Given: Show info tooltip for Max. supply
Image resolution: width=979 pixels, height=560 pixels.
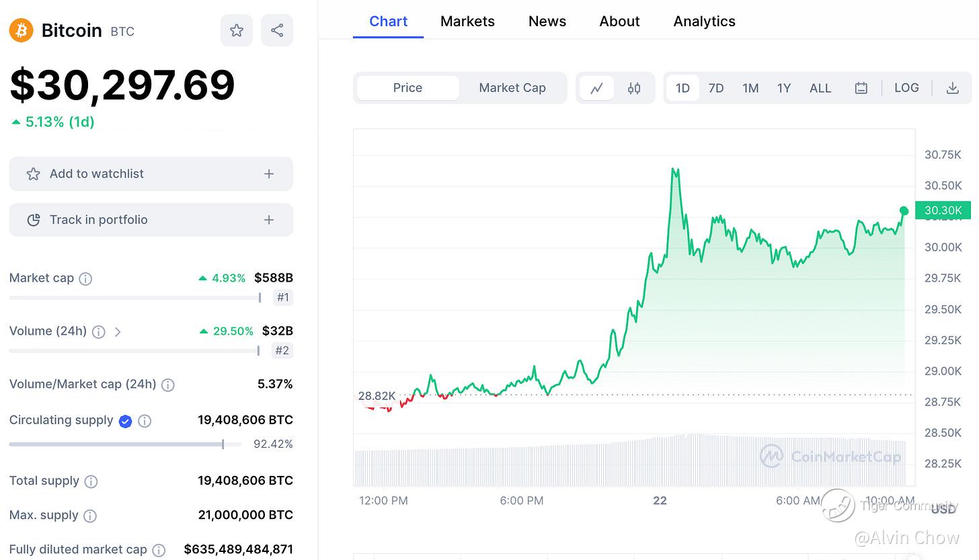Looking at the screenshot, I should (89, 516).
